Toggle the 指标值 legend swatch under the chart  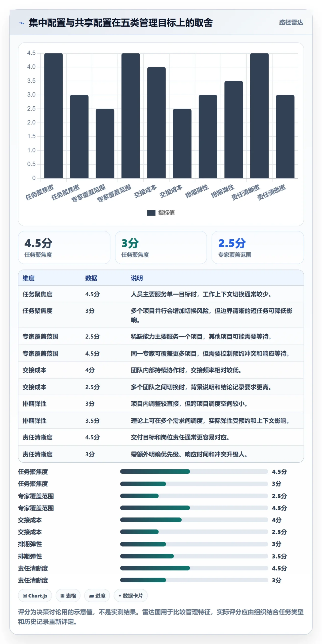click(x=151, y=213)
